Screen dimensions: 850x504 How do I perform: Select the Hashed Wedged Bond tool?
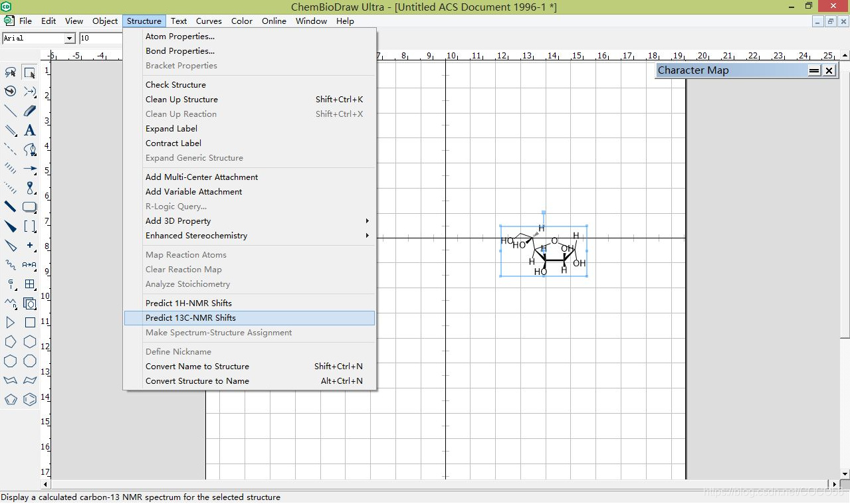11,187
